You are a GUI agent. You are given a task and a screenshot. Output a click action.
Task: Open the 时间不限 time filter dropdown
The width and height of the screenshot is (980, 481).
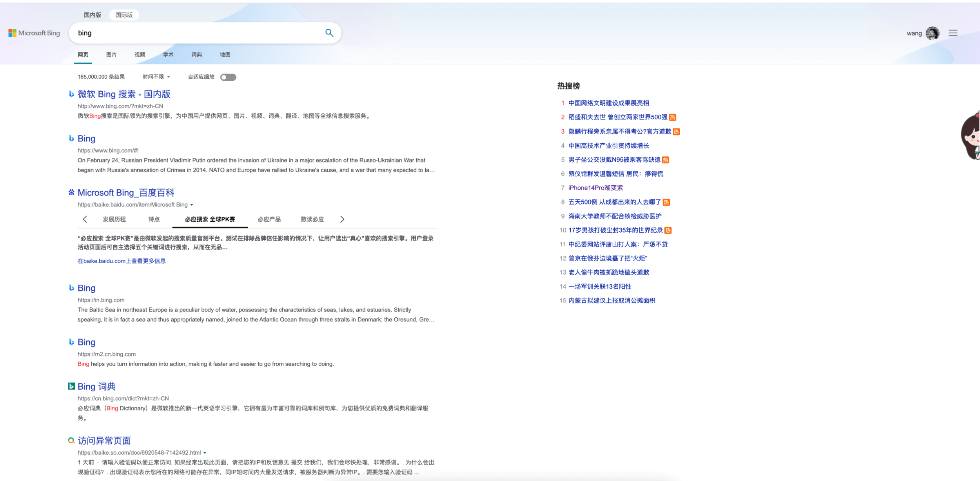pyautogui.click(x=156, y=77)
